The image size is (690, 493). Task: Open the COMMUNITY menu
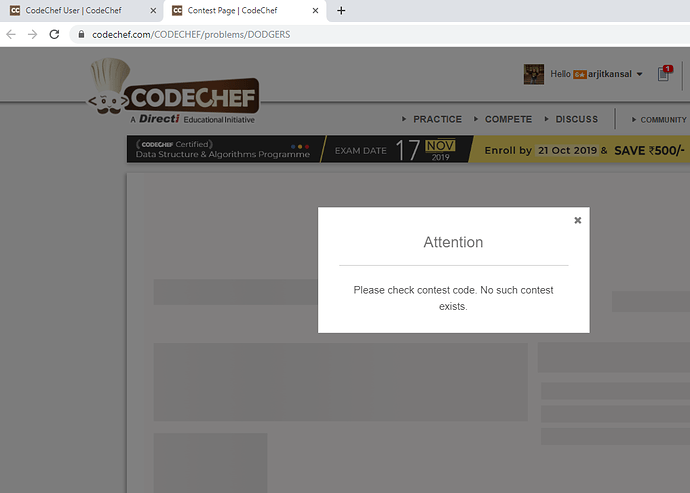click(663, 120)
